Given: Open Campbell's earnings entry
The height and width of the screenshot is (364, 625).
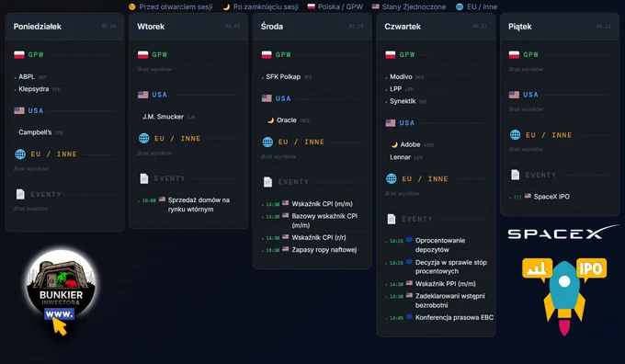Looking at the screenshot, I should (35, 132).
